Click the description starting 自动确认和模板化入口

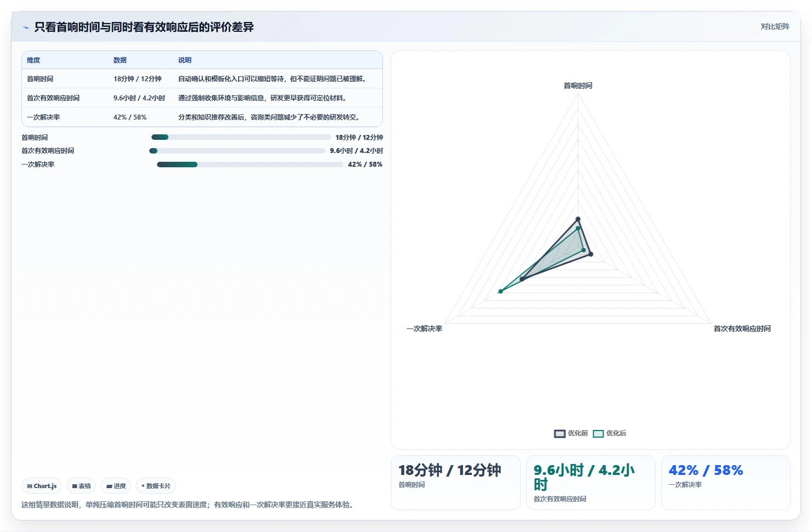[x=272, y=79]
